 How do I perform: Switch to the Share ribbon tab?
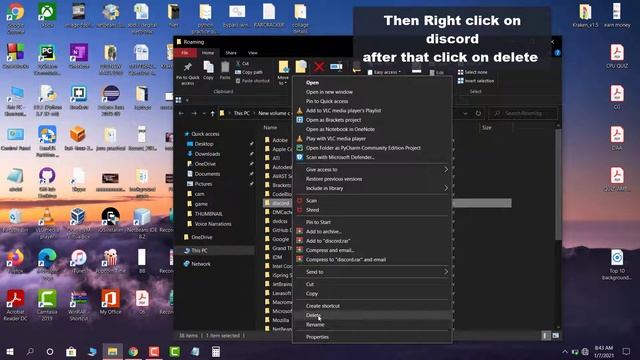coord(231,53)
